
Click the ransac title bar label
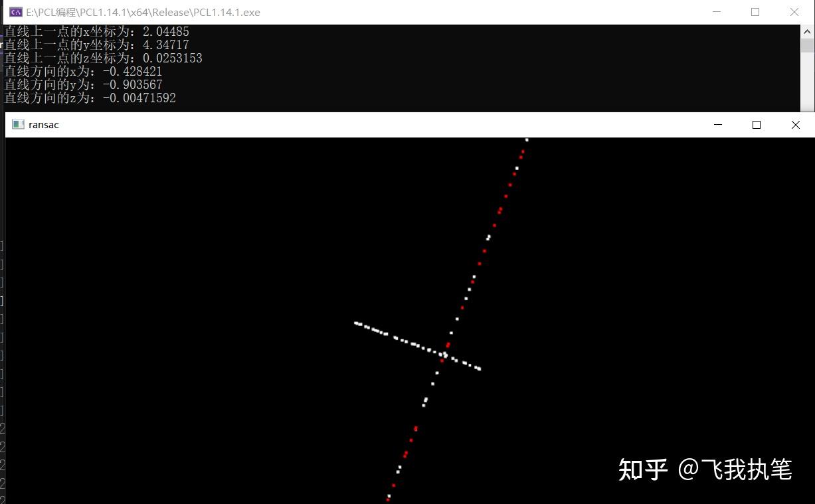[x=44, y=124]
